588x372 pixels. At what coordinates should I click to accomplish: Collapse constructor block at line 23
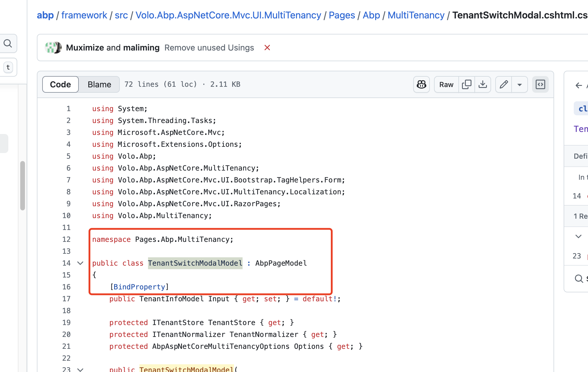tap(80, 369)
